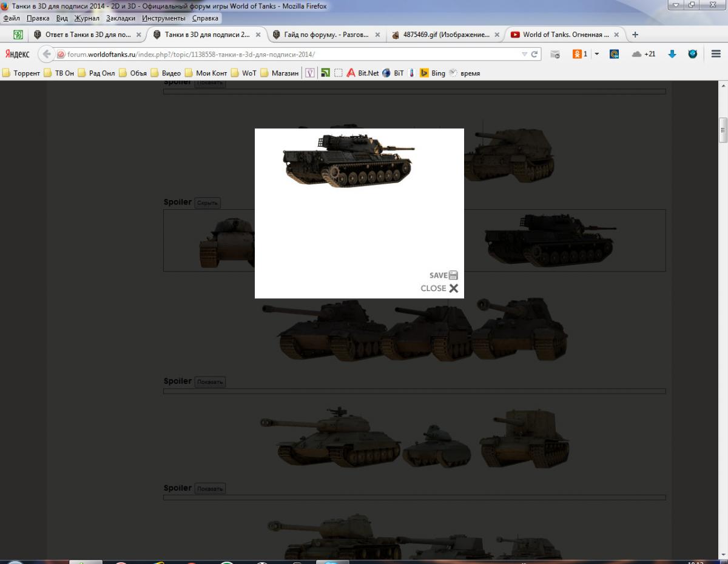Open the Firefox hamburger menu
The height and width of the screenshot is (564, 728).
tap(715, 54)
